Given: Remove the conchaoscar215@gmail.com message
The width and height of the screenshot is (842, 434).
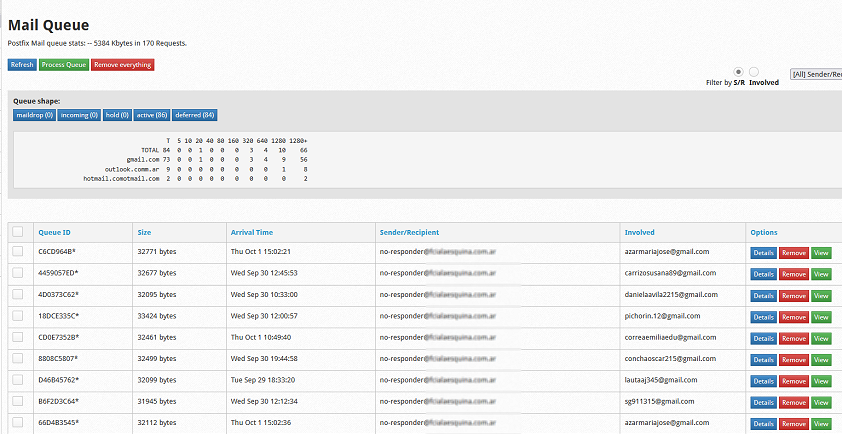Looking at the screenshot, I should 794,360.
